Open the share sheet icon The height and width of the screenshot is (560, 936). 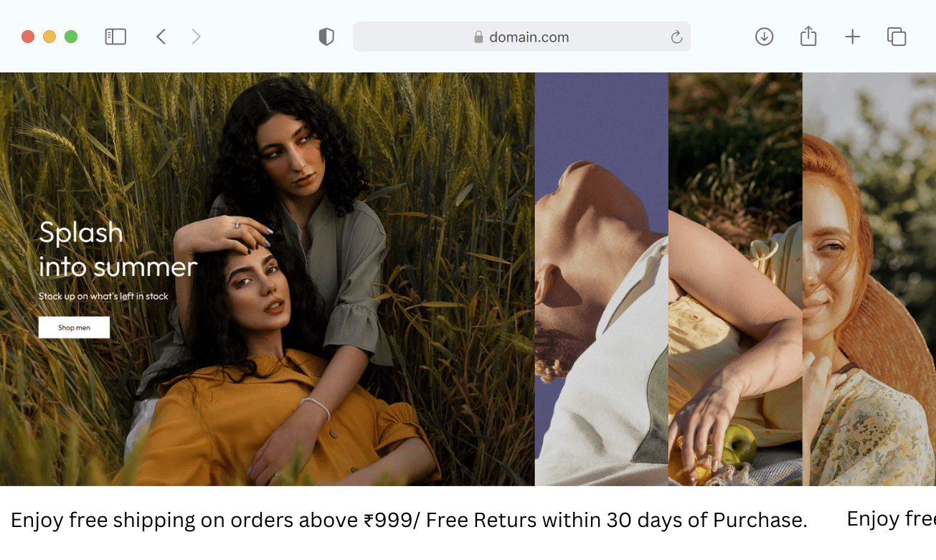coord(808,36)
